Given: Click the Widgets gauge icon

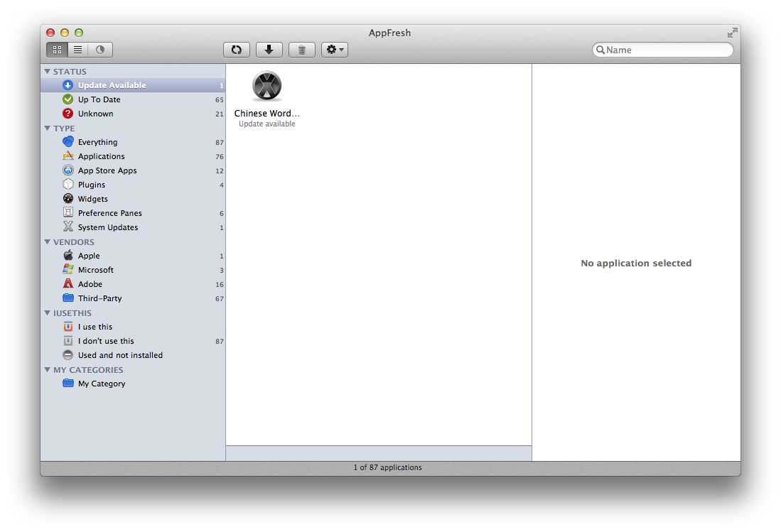Looking at the screenshot, I should pyautogui.click(x=68, y=199).
